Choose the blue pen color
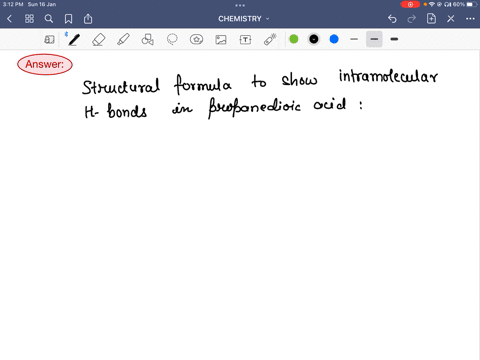480x360 pixels. [334, 39]
